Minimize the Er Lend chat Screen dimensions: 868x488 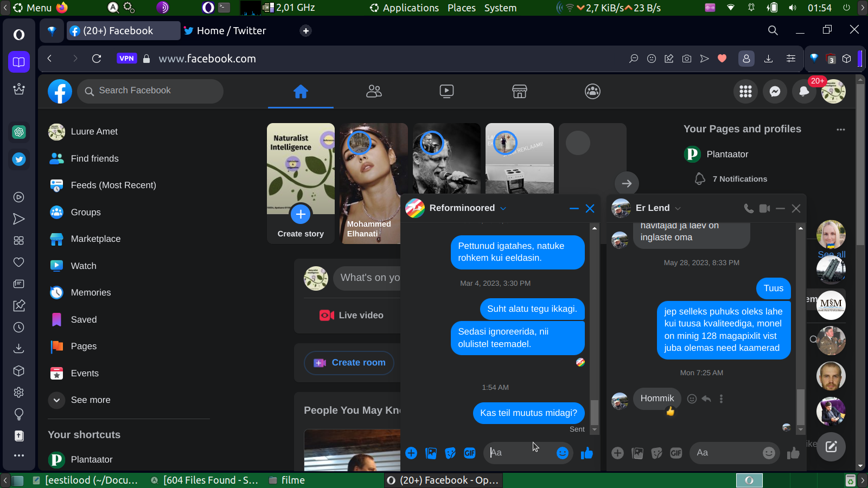pyautogui.click(x=780, y=208)
